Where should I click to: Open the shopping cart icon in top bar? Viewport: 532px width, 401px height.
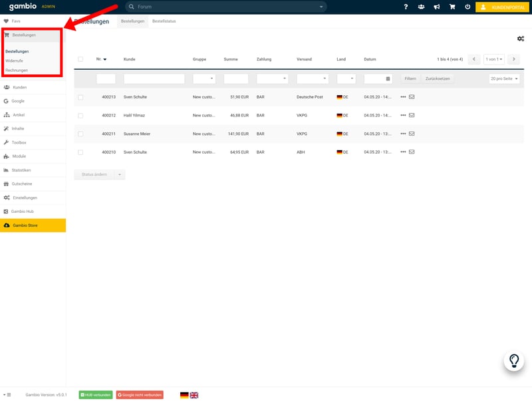tap(452, 7)
